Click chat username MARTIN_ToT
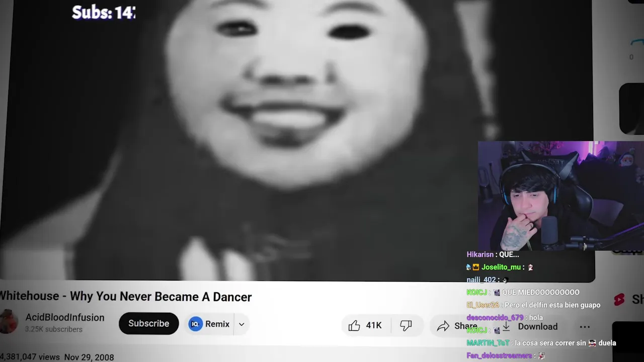The width and height of the screenshot is (644, 362). (488, 343)
